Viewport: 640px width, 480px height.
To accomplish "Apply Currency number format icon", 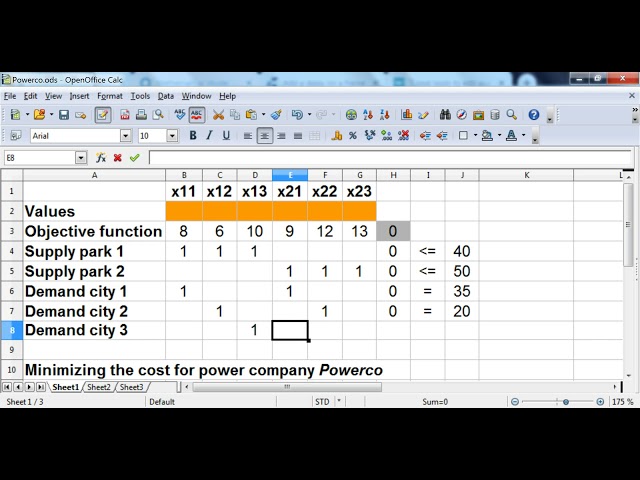I will click(x=337, y=136).
